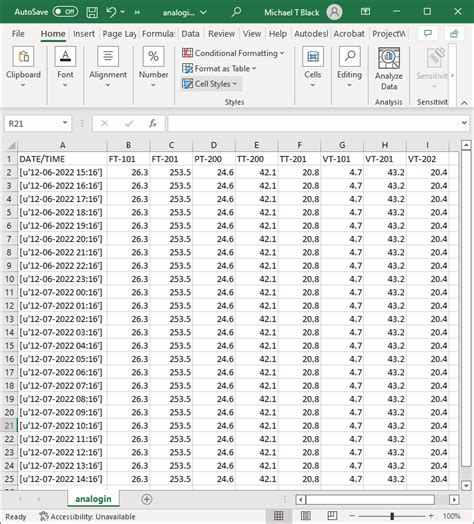Viewport: 474px width, 524px height.
Task: Add a new sheet with plus icon
Action: pos(147,499)
